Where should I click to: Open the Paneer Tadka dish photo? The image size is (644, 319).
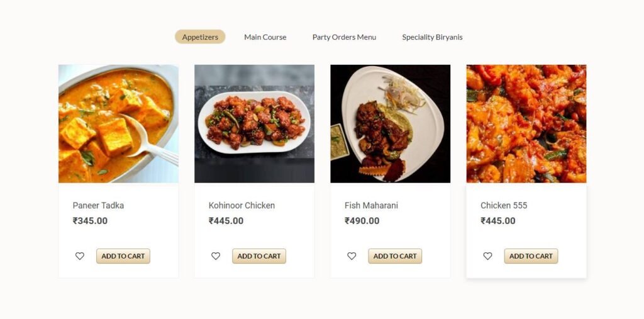pyautogui.click(x=118, y=124)
